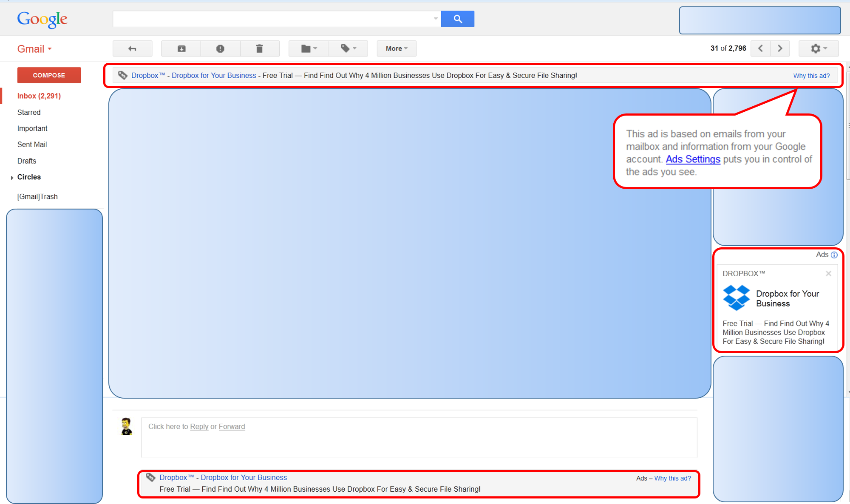Click the Dropbox logo in the sidebar ad

point(737,297)
